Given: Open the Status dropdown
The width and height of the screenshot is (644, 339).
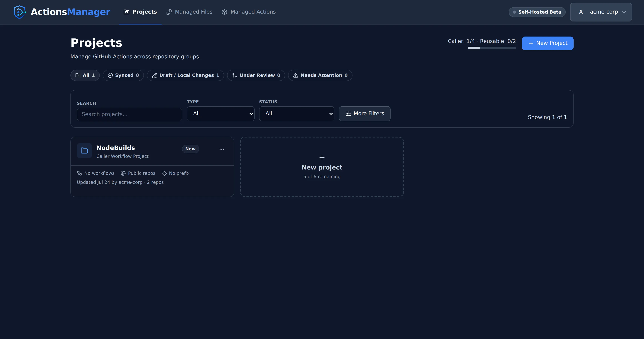Looking at the screenshot, I should (x=297, y=114).
